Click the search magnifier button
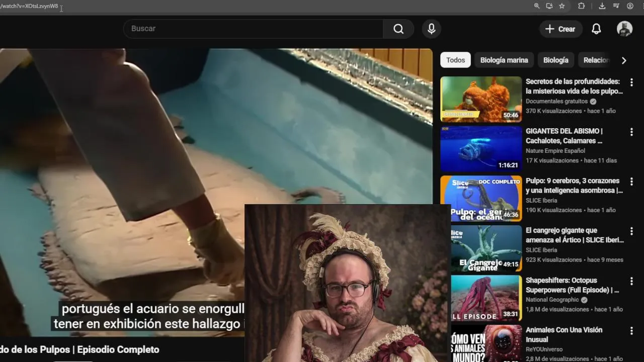The height and width of the screenshot is (362, 644). point(398,29)
